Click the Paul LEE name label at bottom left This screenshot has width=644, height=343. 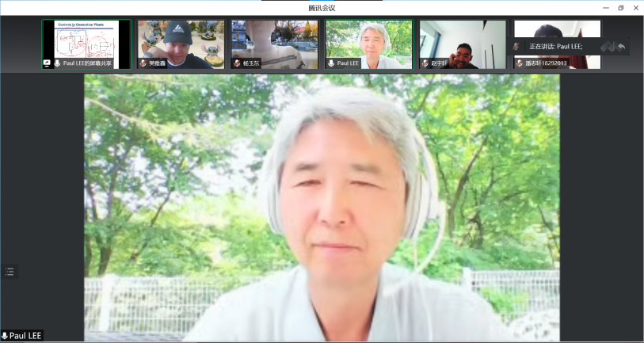[x=25, y=336]
